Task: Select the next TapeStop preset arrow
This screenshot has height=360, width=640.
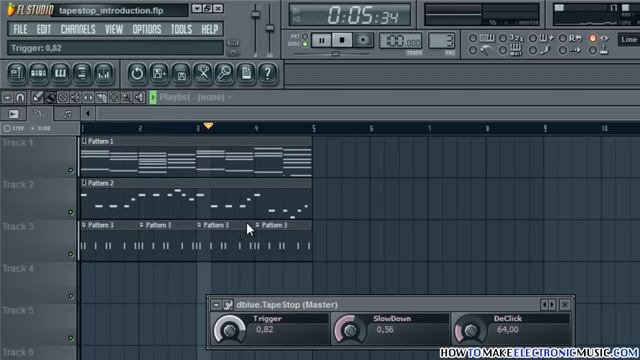Action: (552, 304)
